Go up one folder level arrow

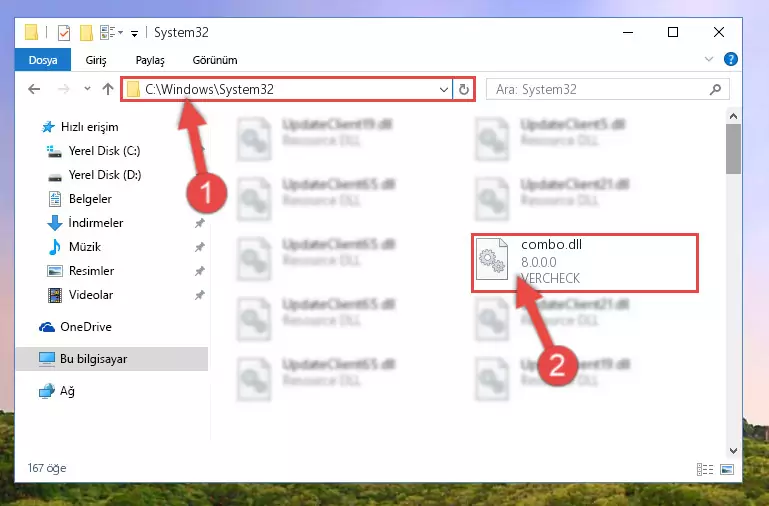pyautogui.click(x=108, y=89)
